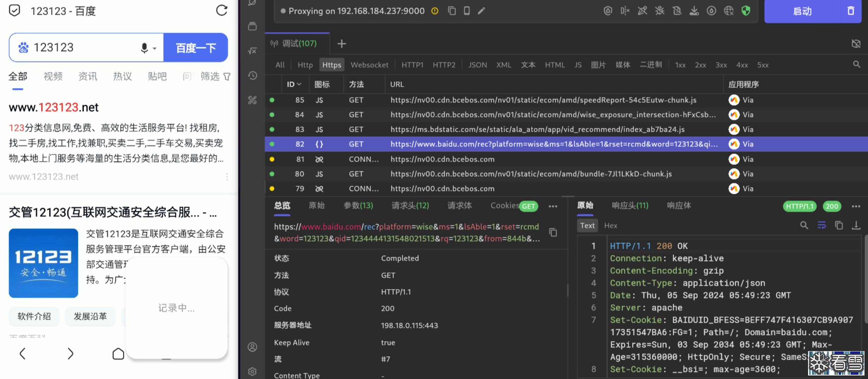Toggle the JSON filter chip
This screenshot has height=379, width=868.
[478, 65]
